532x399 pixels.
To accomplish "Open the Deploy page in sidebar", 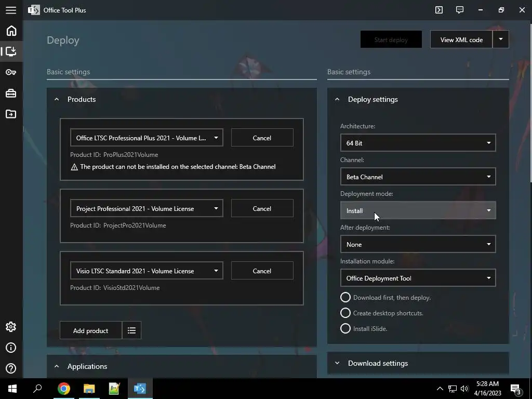I will click(x=11, y=51).
